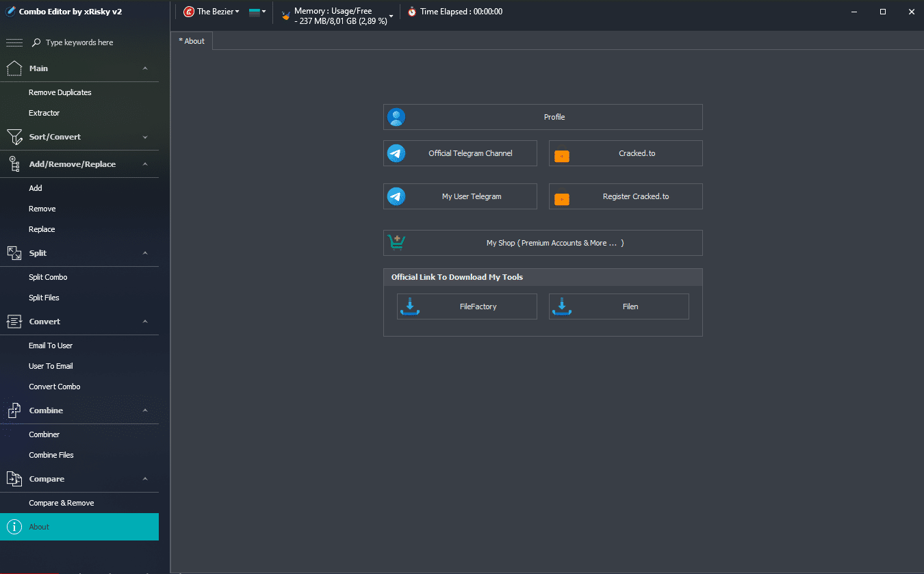This screenshot has height=574, width=924.
Task: Click the Compare group icon
Action: pos(14,479)
